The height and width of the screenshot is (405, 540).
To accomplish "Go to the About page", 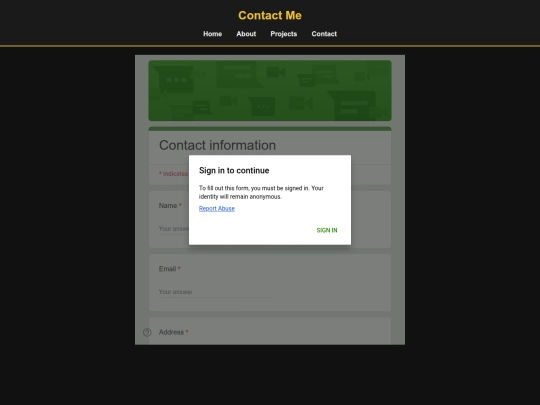I will pos(246,34).
